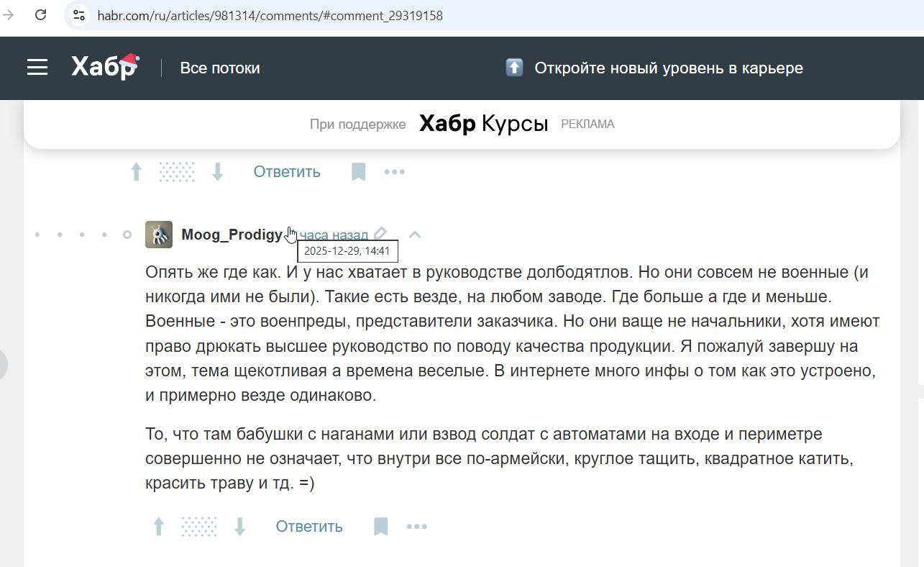Downvote the top comment

coord(217,171)
